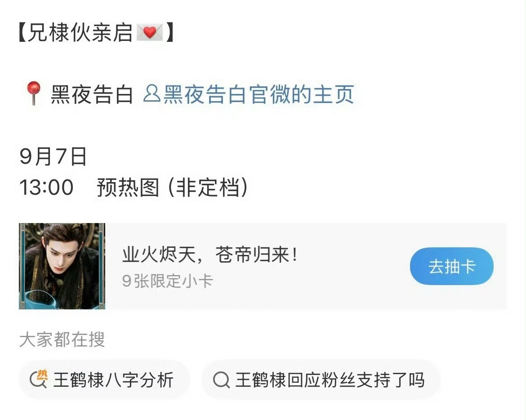Viewport: 526px width, 420px height.
Task: Search the suggestion 王鹤棣回应粉丝支持了吗
Action: coord(321,380)
